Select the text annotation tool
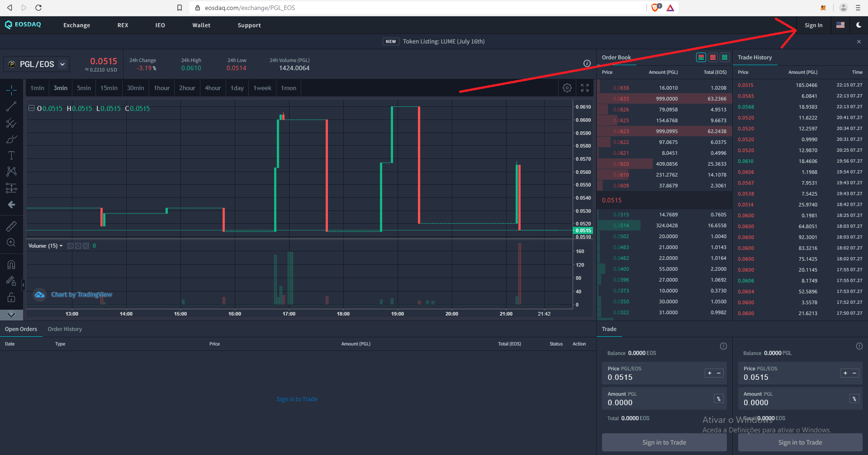Image resolution: width=868 pixels, height=455 pixels. (11, 155)
